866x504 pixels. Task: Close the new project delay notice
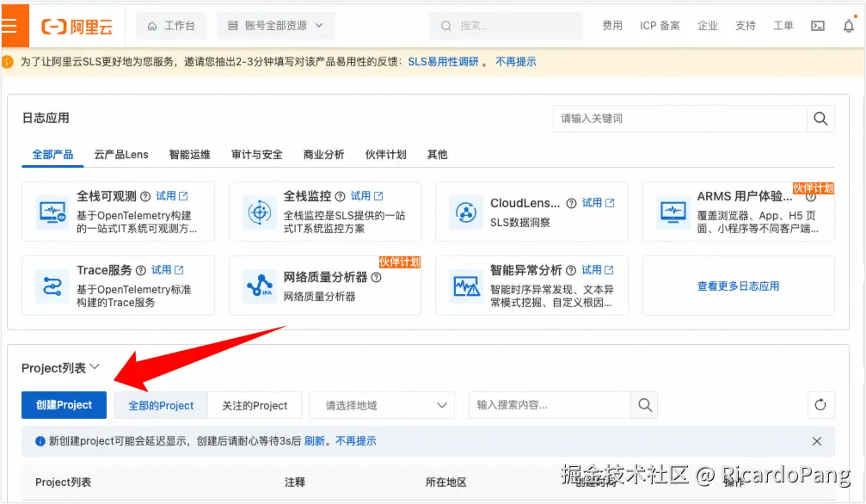coord(817,441)
